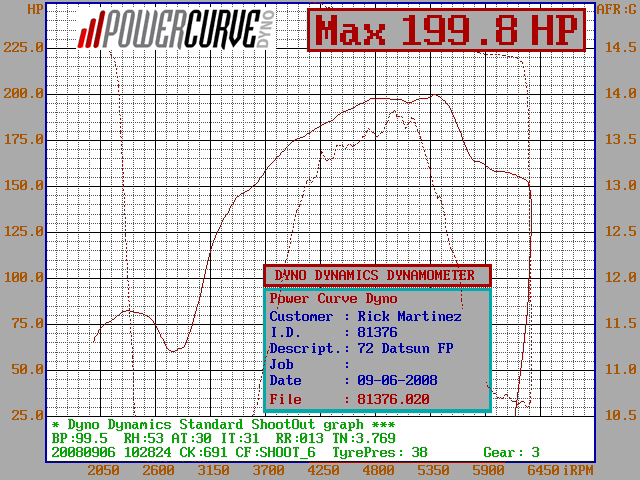Click the 11.5 AFR axis value
Screen dimensions: 640x480
tap(620, 324)
